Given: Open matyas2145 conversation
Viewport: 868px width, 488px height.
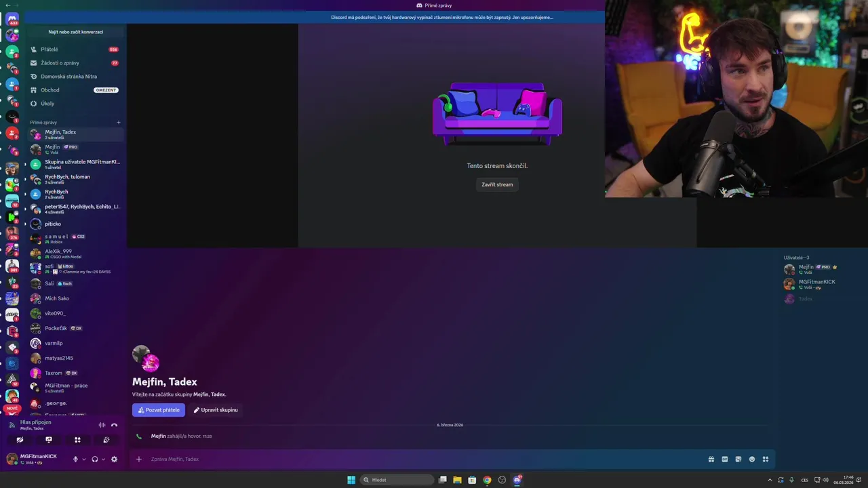Looking at the screenshot, I should tap(75, 358).
